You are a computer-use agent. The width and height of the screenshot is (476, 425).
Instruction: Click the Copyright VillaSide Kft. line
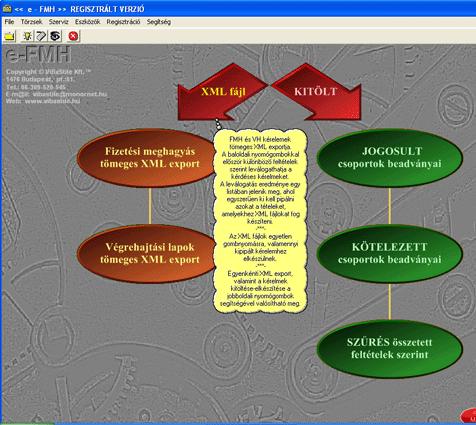click(48, 72)
